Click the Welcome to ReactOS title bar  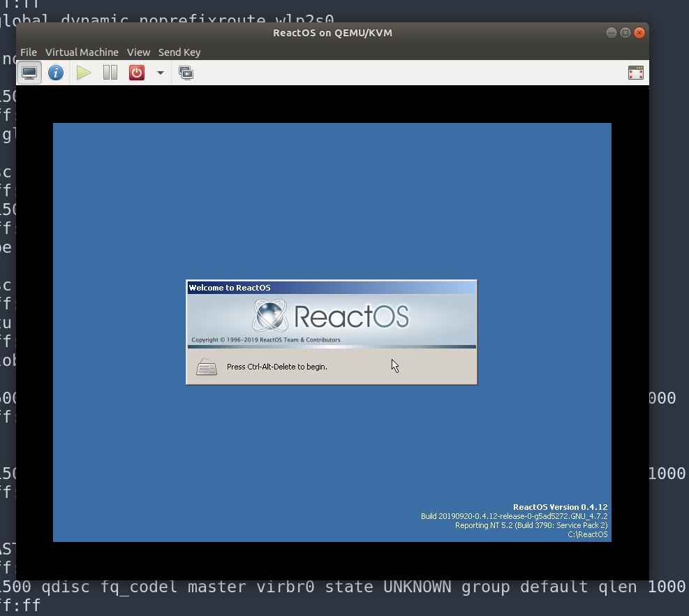click(332, 288)
